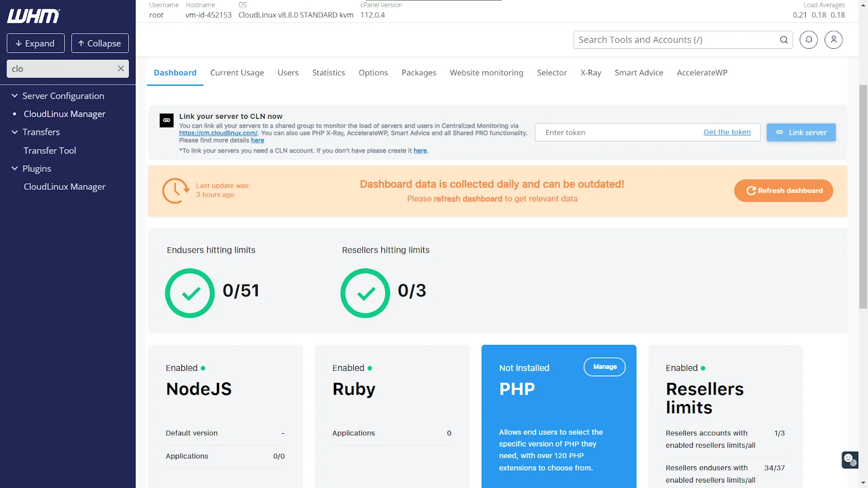Screen dimensions: 868x488
Task: Open notifications via the bell icon
Action: 808,40
